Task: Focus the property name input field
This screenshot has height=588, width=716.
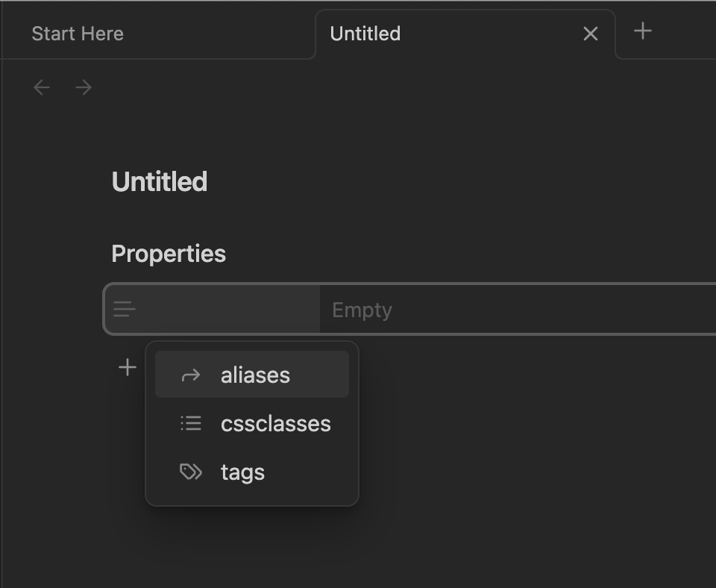Action: (x=227, y=309)
